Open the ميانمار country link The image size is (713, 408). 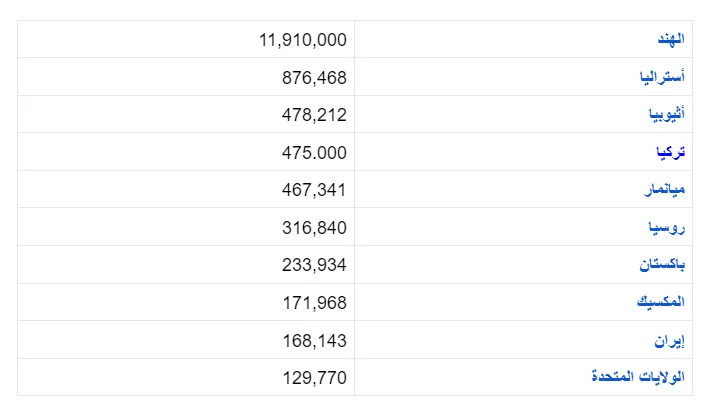tap(665, 189)
